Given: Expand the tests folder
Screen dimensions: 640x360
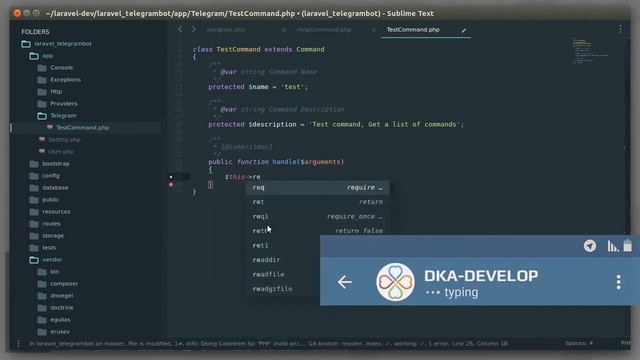Looking at the screenshot, I should (x=42, y=248).
